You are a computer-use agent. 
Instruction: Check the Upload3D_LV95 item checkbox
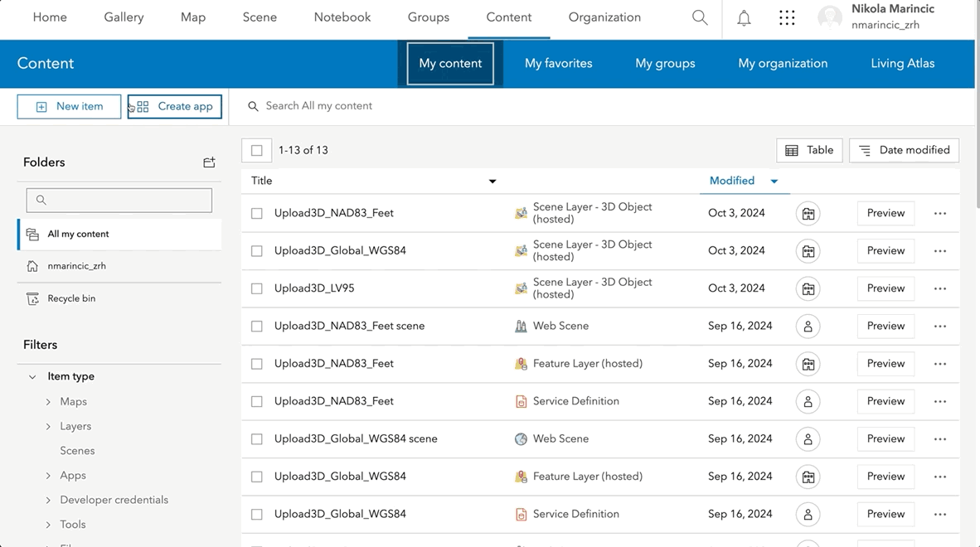tap(257, 288)
